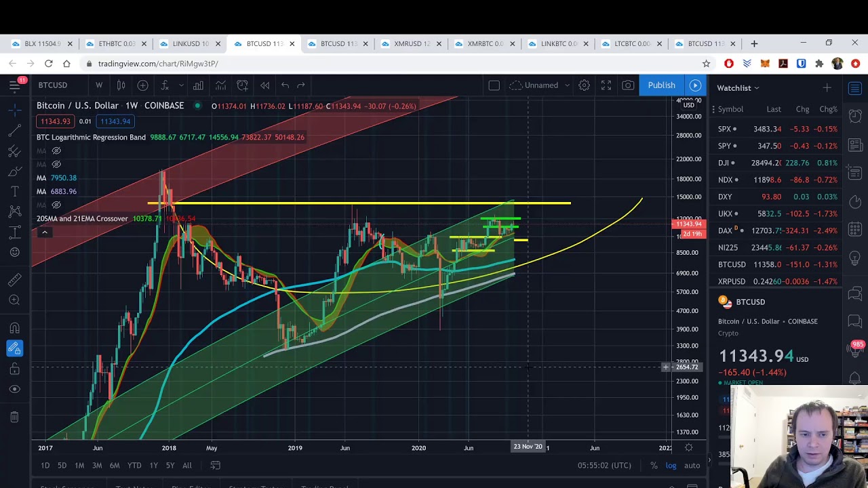The image size is (868, 488).
Task: Open notifications badge showing 985
Action: 856,348
